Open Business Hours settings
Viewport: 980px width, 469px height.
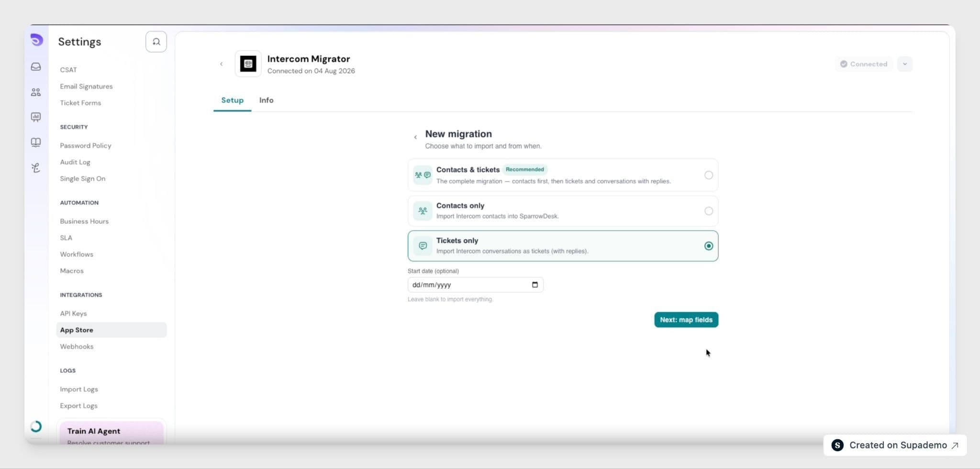tap(84, 221)
